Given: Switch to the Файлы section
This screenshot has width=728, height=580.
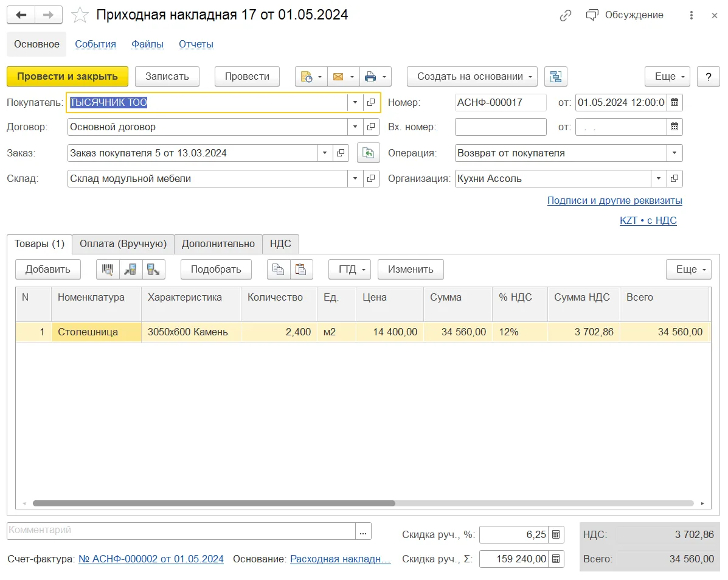Looking at the screenshot, I should (147, 44).
